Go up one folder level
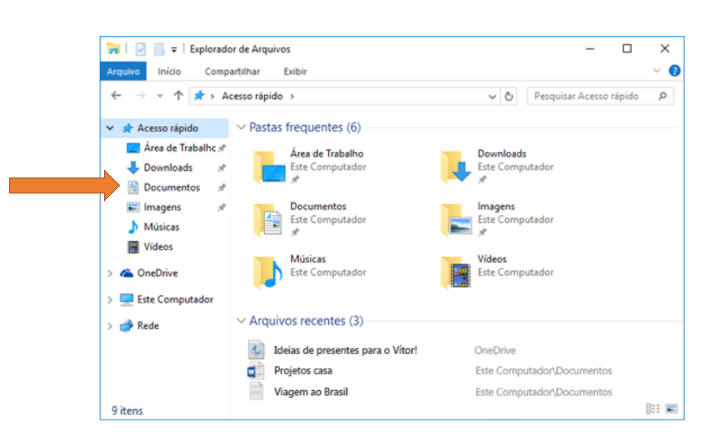This screenshot has width=711, height=443. [x=178, y=96]
